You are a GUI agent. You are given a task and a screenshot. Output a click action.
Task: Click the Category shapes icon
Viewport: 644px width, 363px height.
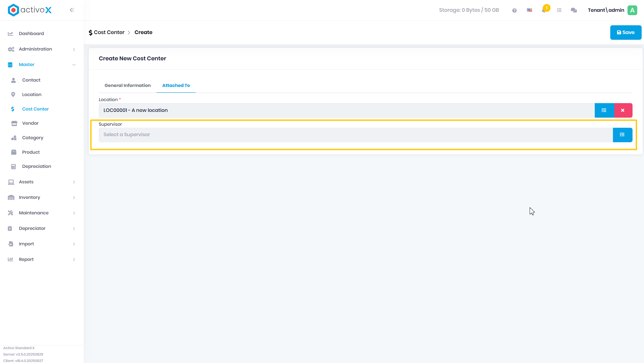pyautogui.click(x=14, y=138)
